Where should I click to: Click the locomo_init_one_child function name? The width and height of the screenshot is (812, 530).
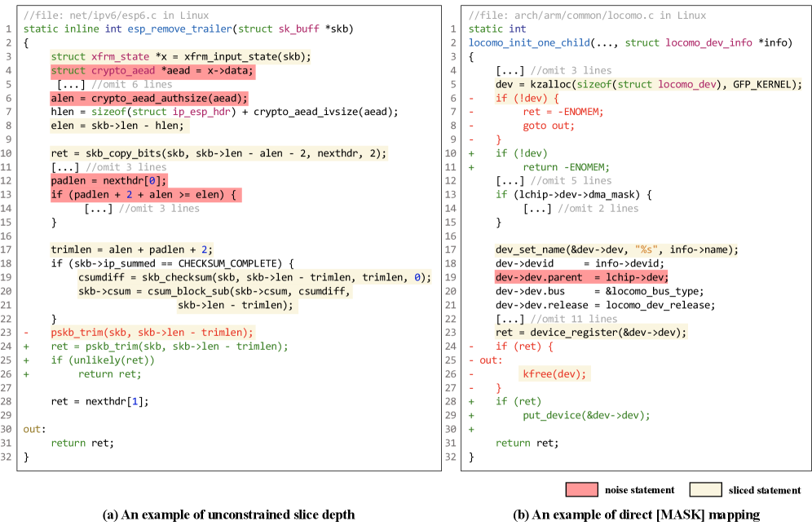[542, 42]
